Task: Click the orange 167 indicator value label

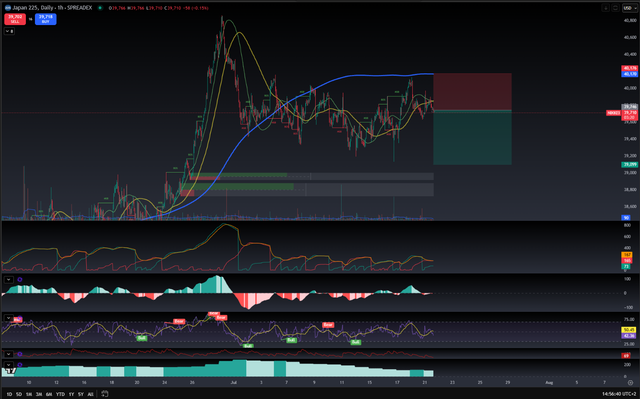Action: pyautogui.click(x=627, y=255)
